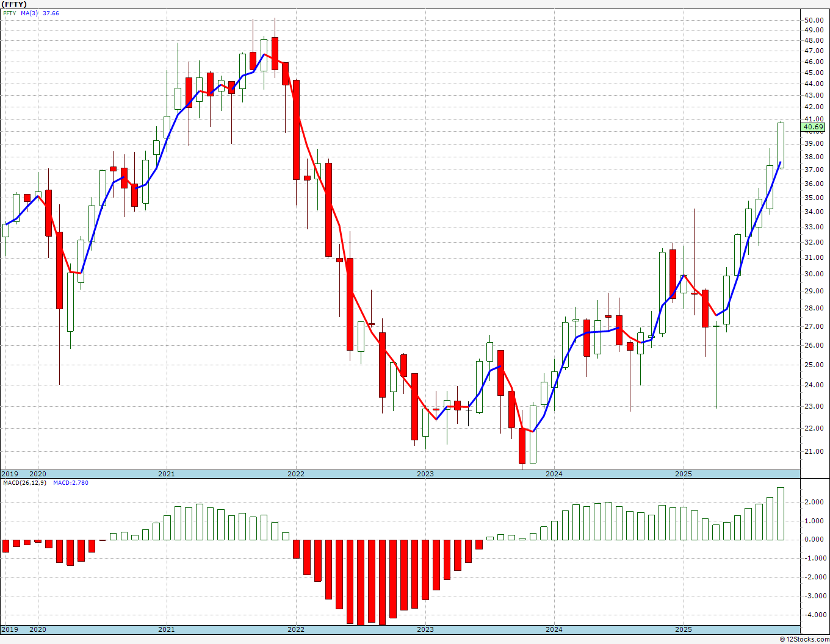
Task: Click the 33.00 price axis label
Action: (x=814, y=227)
